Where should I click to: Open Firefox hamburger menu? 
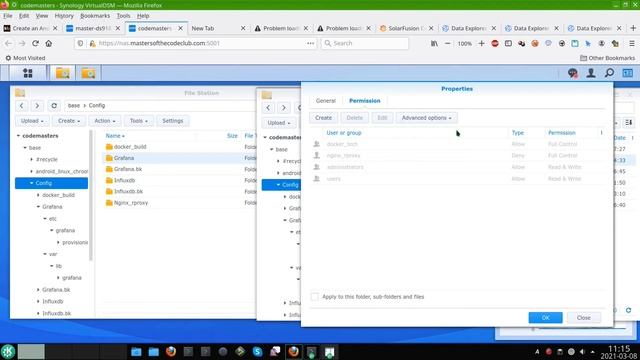pos(631,43)
